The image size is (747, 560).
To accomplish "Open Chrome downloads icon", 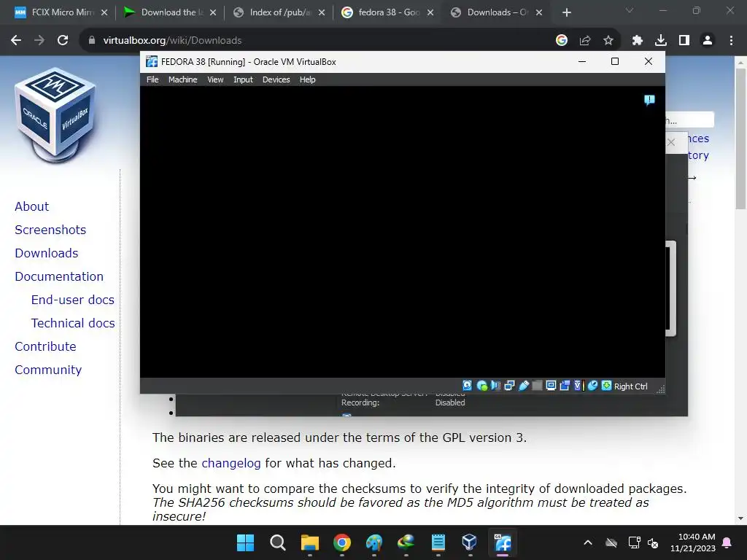I will 661,41.
